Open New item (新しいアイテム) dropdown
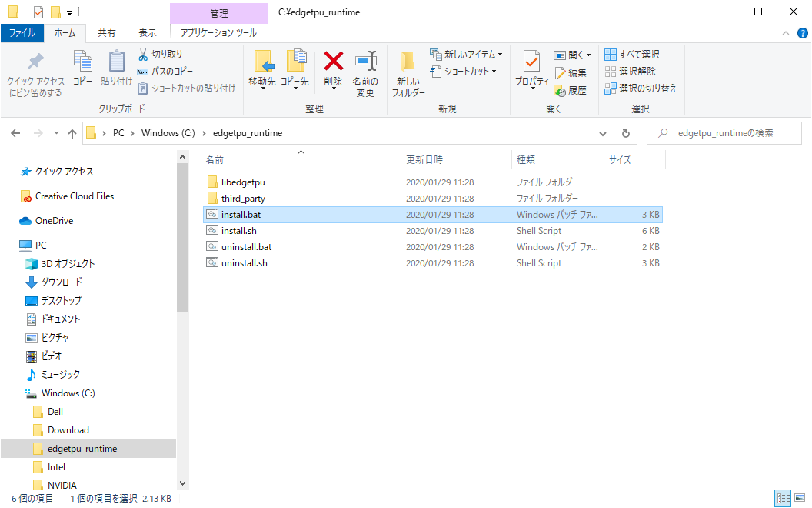This screenshot has height=508, width=812. [466, 55]
